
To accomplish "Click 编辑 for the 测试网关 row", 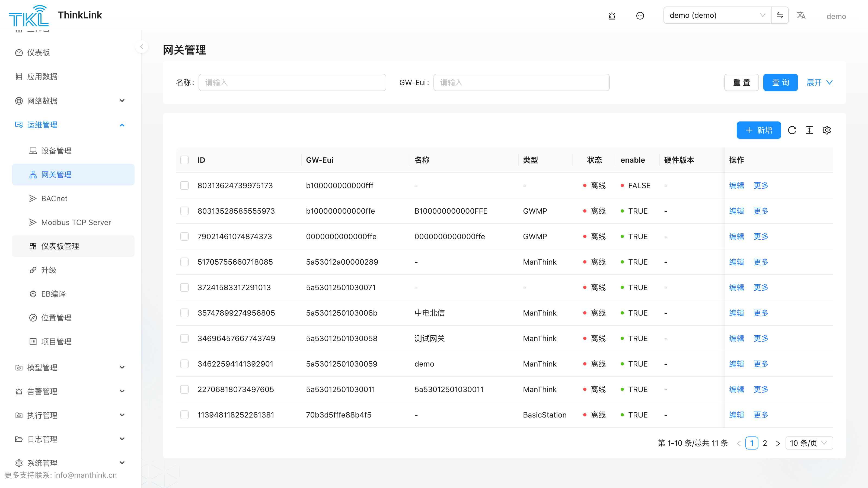I will (x=736, y=338).
